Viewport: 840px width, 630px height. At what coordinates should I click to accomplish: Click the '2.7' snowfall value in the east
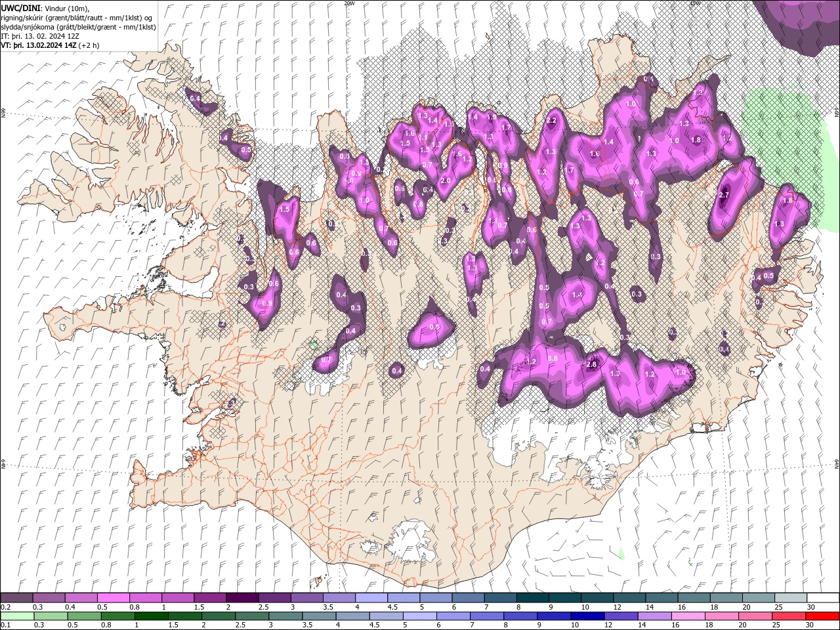point(724,196)
